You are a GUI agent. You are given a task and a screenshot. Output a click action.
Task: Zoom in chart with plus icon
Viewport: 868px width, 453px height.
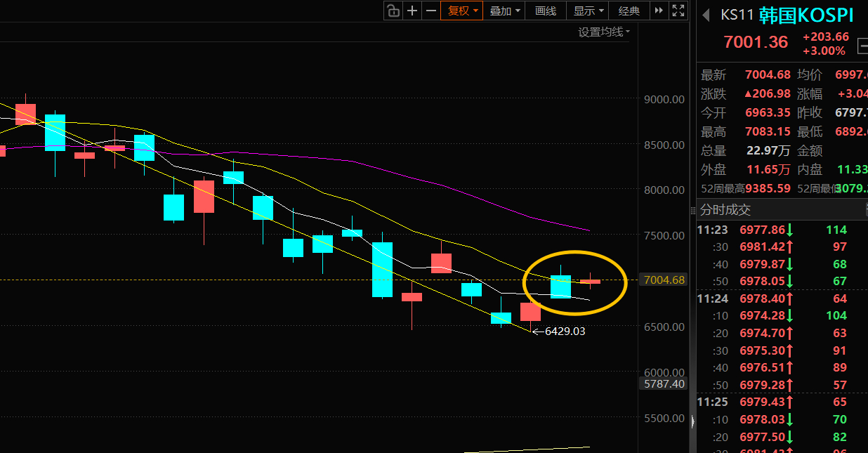point(412,11)
